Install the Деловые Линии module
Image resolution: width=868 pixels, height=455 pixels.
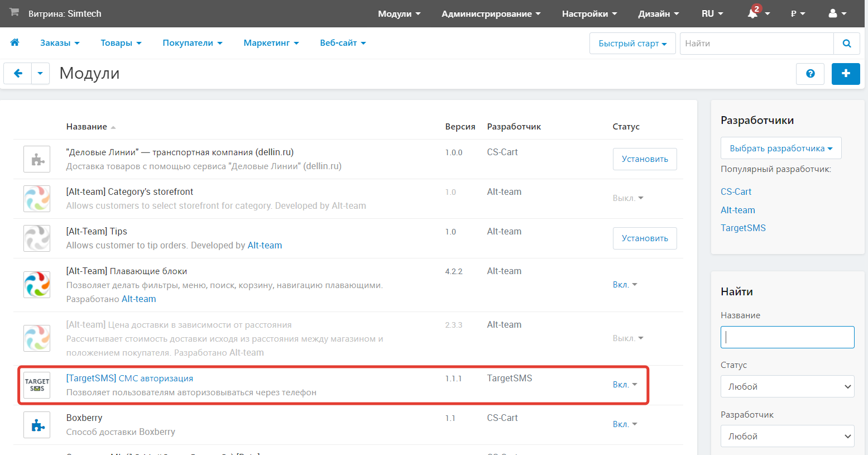point(645,159)
